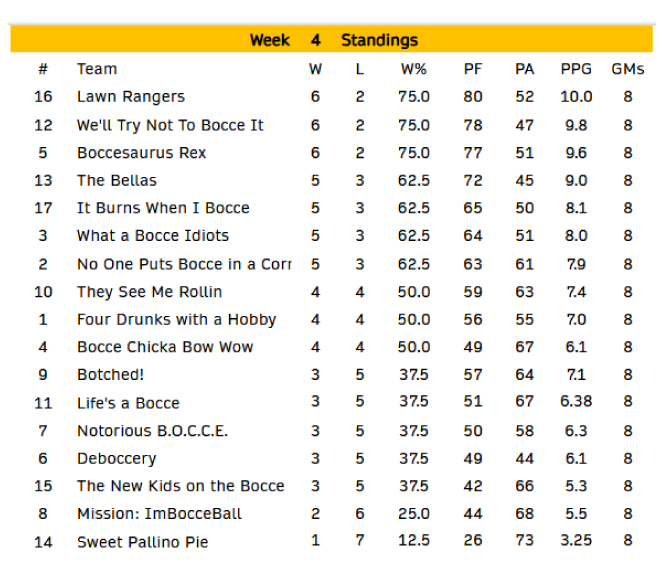Viewport: 667px width, 563px height.
Task: Open Boccesaurus Rex team entry
Action: coord(141,153)
